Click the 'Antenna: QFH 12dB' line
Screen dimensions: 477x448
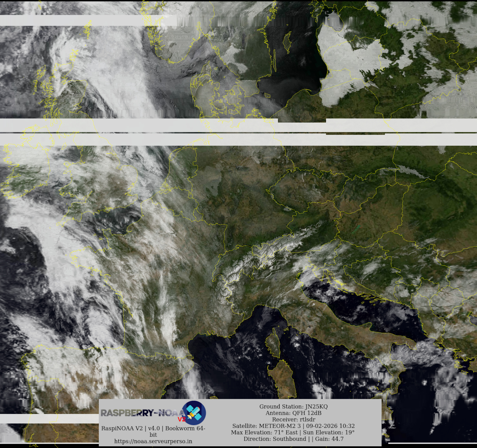pos(293,413)
